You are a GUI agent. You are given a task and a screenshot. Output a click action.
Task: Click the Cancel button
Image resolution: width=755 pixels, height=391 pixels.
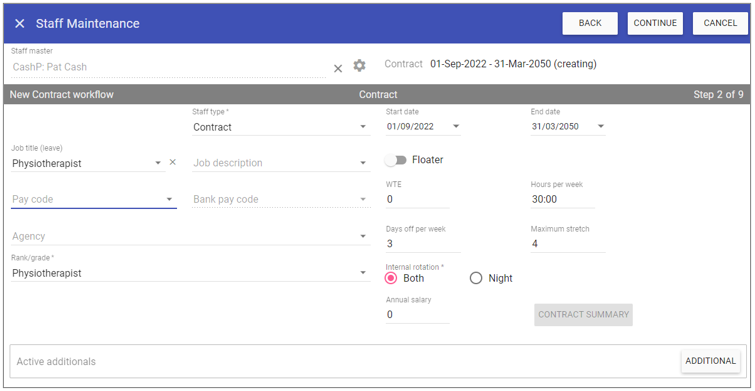point(720,24)
